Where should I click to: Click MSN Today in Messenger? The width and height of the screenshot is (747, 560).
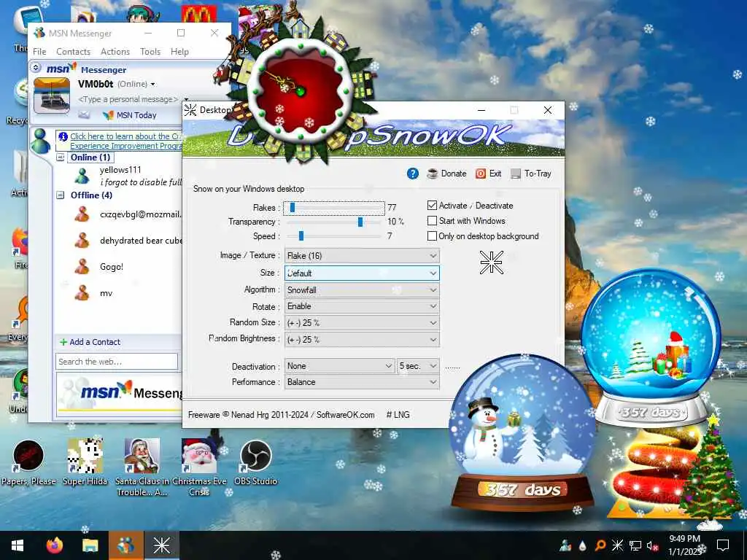click(x=130, y=114)
